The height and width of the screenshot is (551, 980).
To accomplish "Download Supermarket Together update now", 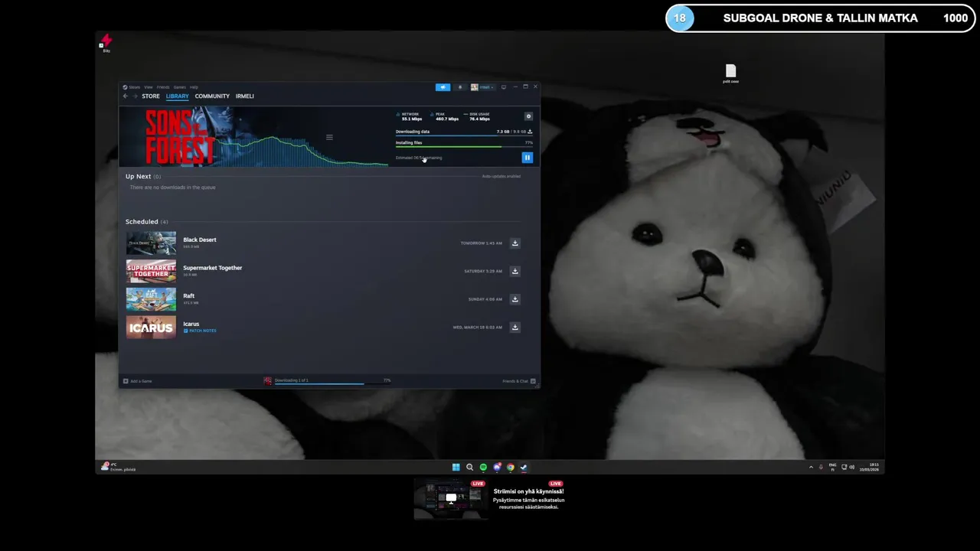I will (515, 271).
